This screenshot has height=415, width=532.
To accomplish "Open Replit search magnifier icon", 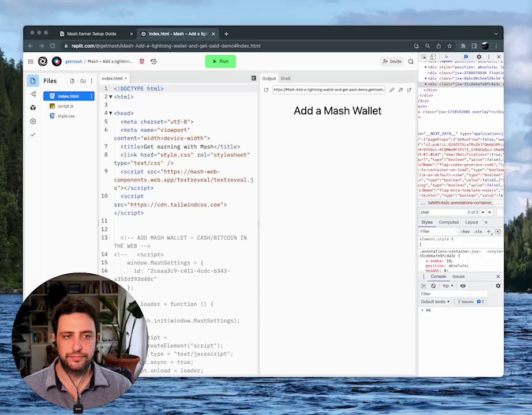I will (x=411, y=61).
